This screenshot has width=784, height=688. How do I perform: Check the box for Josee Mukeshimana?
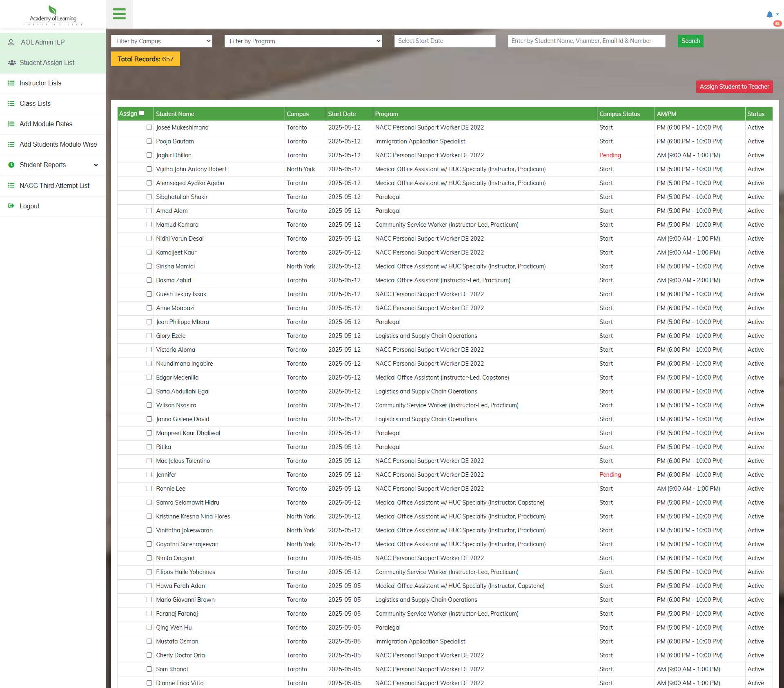[149, 127]
